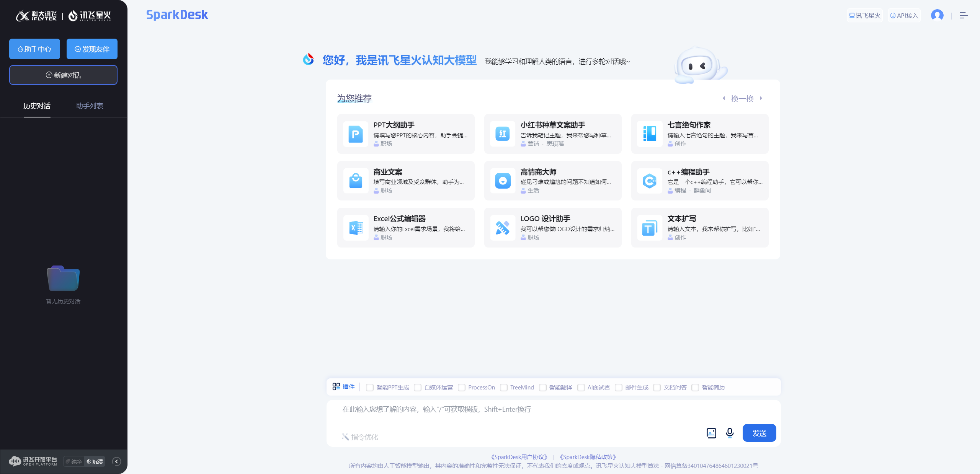Screen dimensions: 980x474
Task: Click the 小红书种草文案助手 icon
Action: [503, 134]
